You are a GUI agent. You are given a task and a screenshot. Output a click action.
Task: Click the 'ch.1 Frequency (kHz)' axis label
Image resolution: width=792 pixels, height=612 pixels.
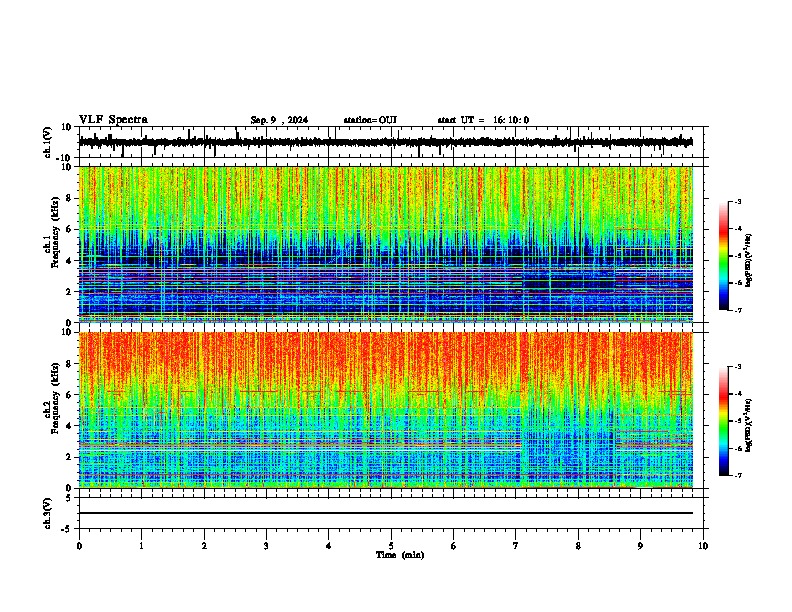tap(51, 244)
